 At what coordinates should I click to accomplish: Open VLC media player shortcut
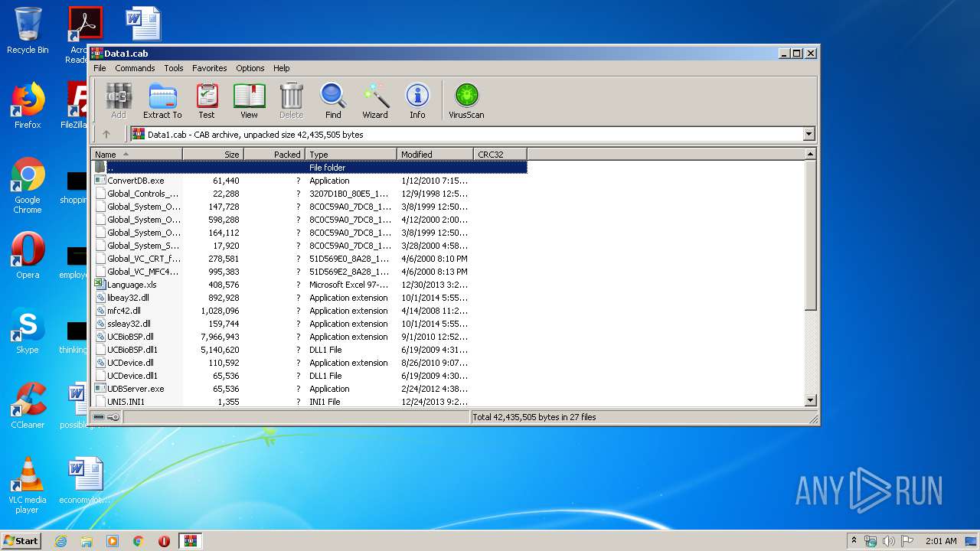[x=28, y=486]
